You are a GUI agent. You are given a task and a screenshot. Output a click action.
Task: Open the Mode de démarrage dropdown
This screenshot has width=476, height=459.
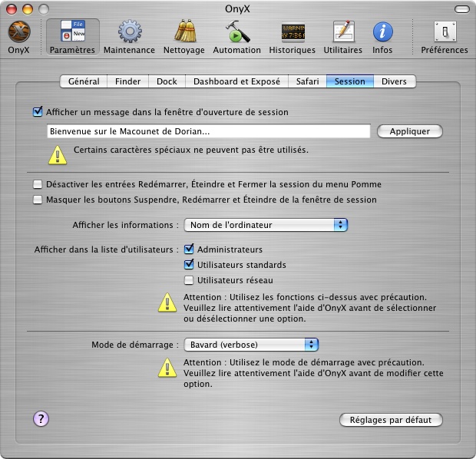(x=251, y=345)
